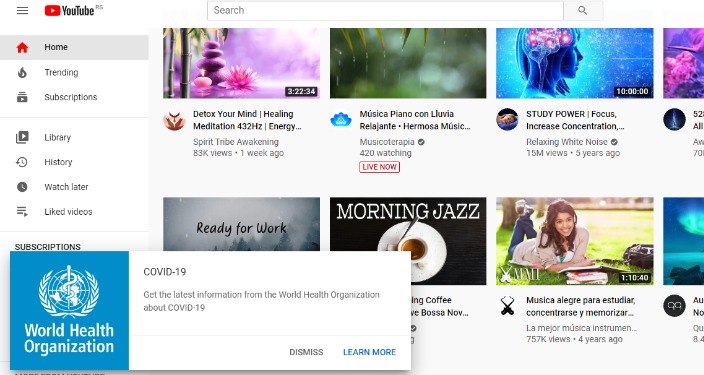The height and width of the screenshot is (375, 704).
Task: Click the Home house icon
Action: click(22, 47)
